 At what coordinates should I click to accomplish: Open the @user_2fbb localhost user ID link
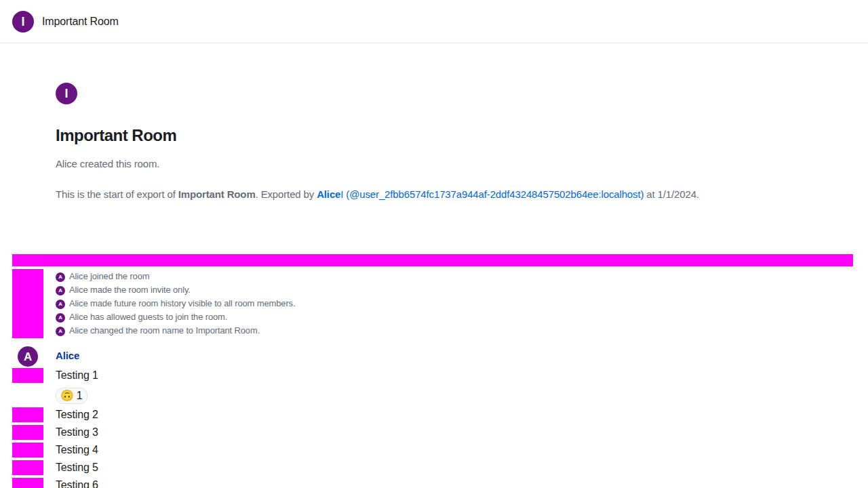[494, 195]
